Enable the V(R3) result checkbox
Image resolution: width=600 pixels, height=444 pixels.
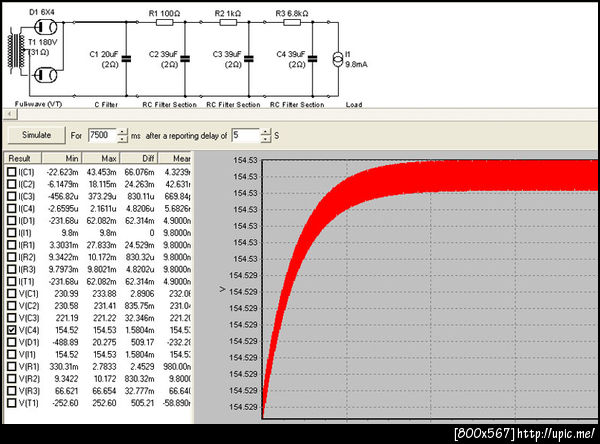pyautogui.click(x=12, y=391)
